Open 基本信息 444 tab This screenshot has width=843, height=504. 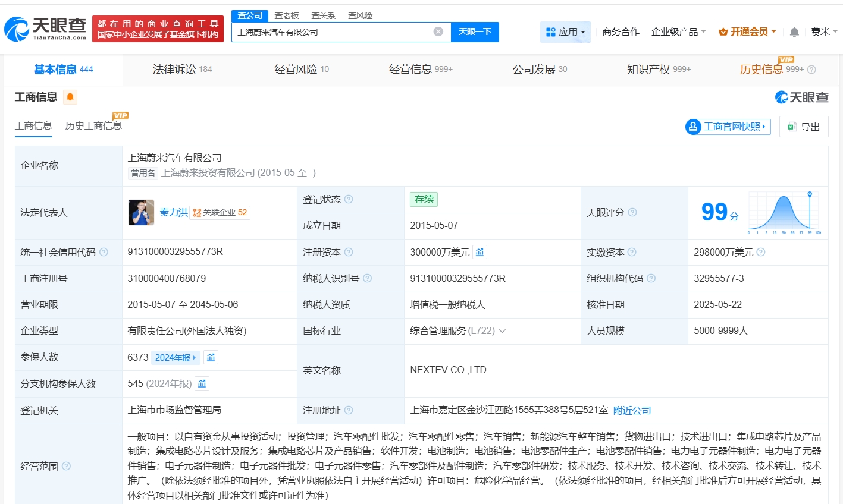pos(63,70)
